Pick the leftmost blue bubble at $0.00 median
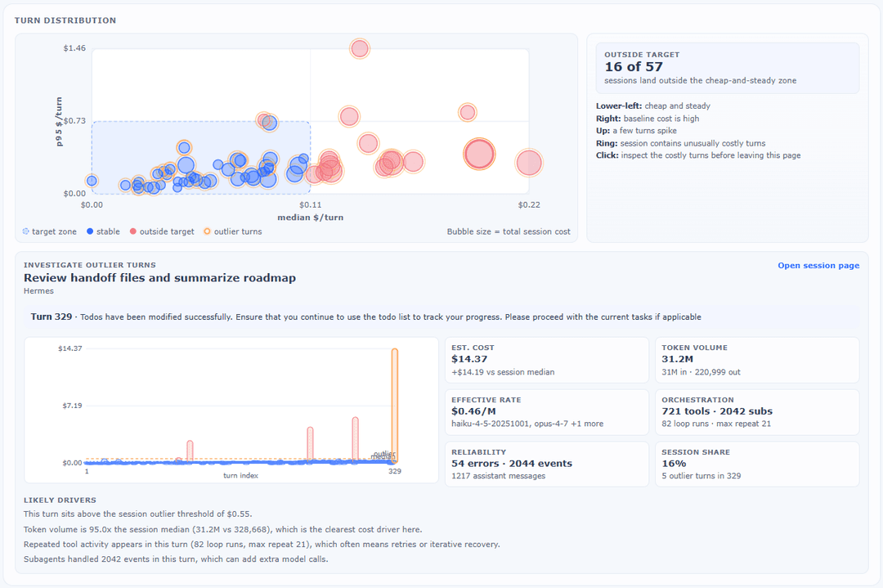The height and width of the screenshot is (588, 883). coord(92,181)
